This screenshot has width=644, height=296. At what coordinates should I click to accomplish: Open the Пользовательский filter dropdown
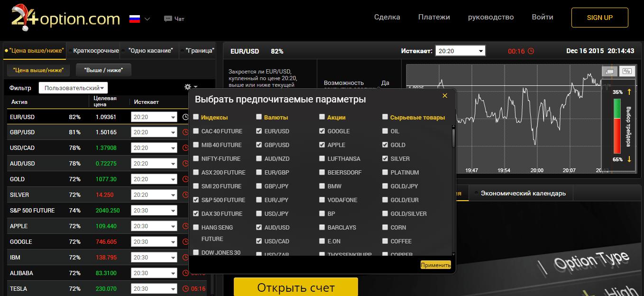pos(73,88)
